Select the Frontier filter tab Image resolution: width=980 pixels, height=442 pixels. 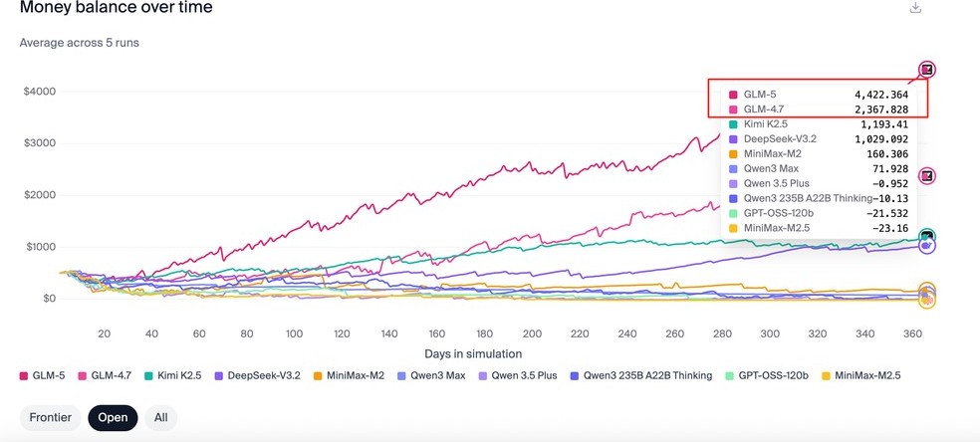(50, 417)
